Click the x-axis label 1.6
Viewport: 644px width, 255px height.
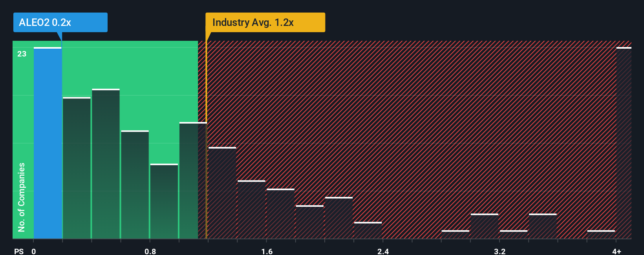click(267, 251)
